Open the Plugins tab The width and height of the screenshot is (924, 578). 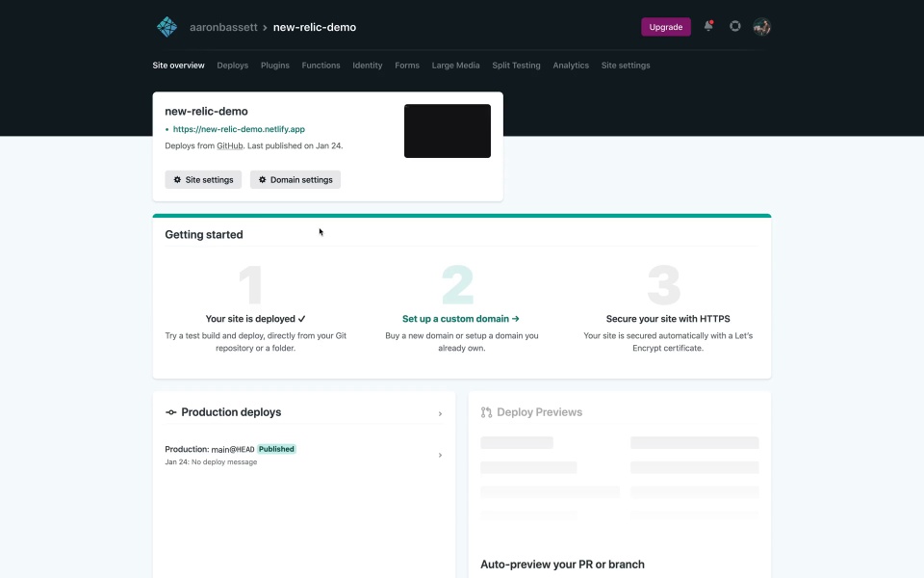(x=275, y=66)
